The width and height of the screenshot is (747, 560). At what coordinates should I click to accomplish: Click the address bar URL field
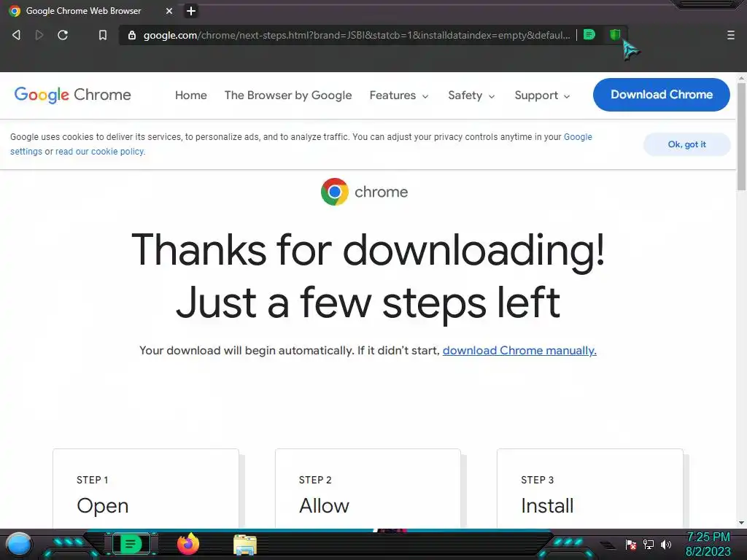pyautogui.click(x=356, y=35)
